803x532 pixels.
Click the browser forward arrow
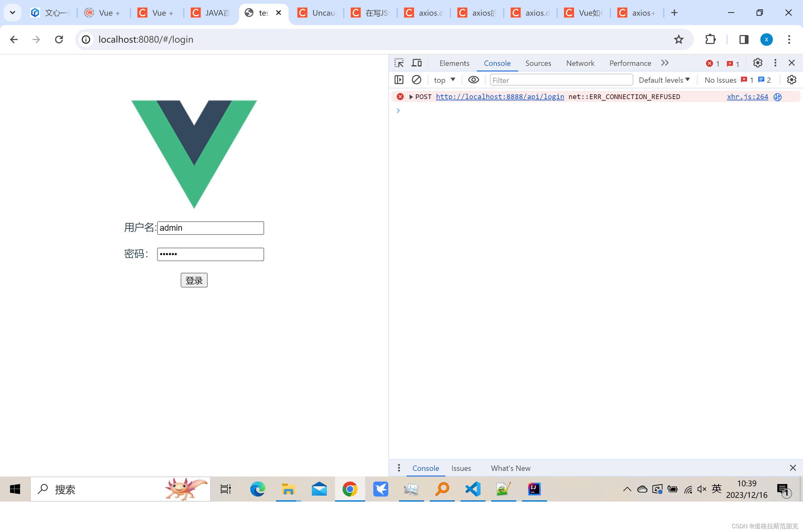36,40
